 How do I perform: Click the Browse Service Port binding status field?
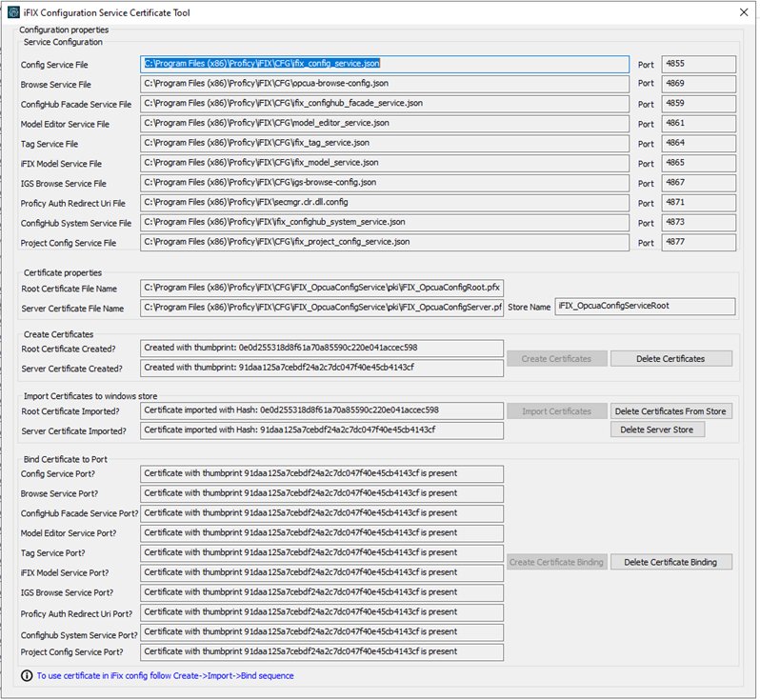[x=322, y=493]
